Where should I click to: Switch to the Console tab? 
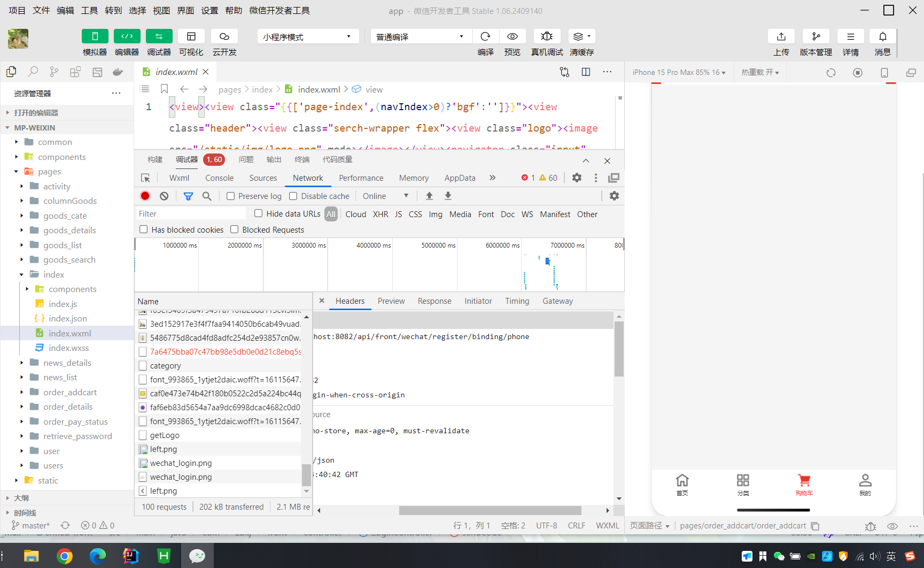coord(219,178)
